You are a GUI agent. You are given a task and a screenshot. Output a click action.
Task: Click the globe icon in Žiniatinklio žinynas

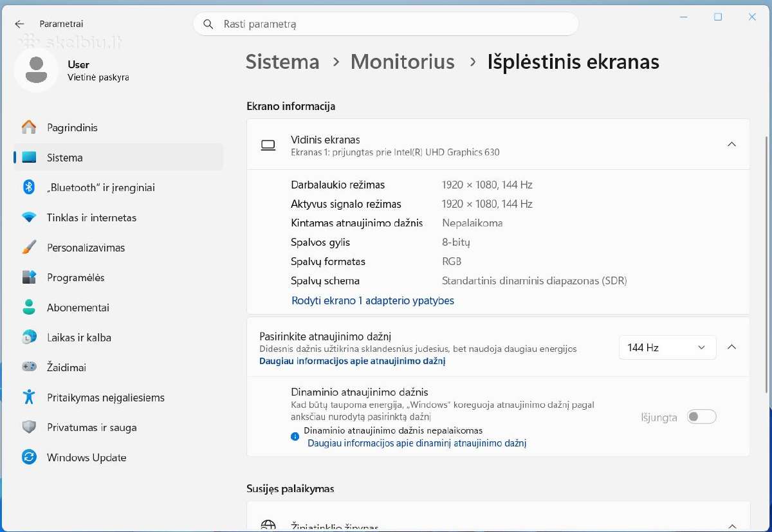point(268,526)
